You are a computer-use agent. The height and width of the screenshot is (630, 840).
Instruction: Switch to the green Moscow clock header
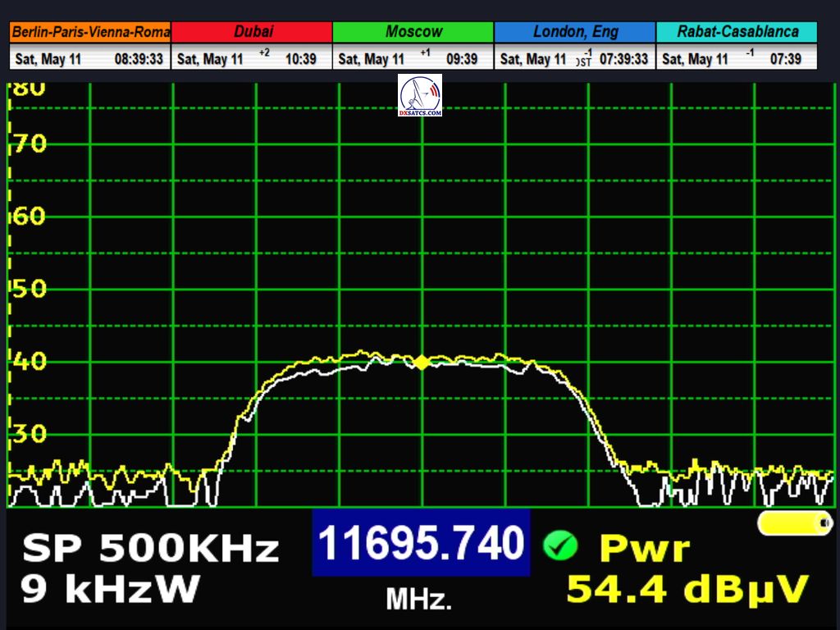pyautogui.click(x=413, y=32)
